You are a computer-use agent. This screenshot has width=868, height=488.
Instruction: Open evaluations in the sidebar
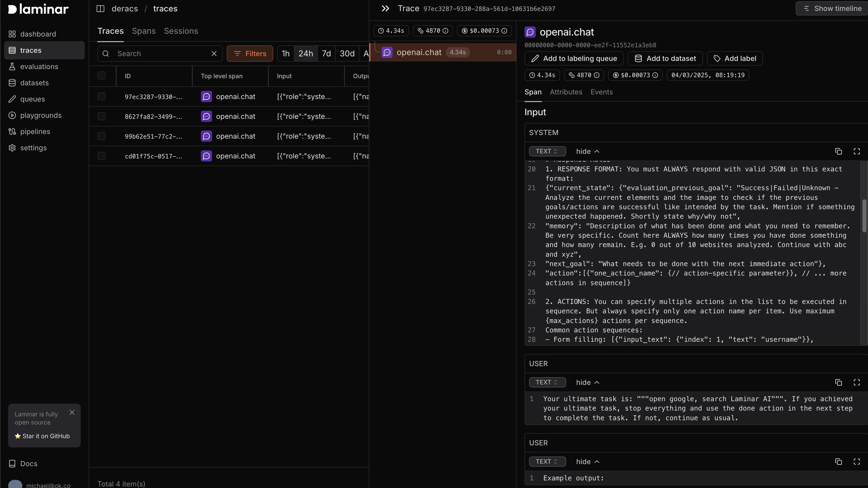click(39, 67)
